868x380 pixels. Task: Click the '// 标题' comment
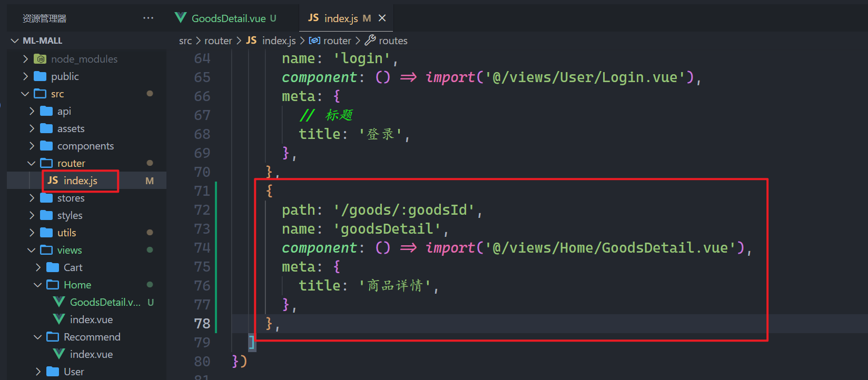[325, 115]
